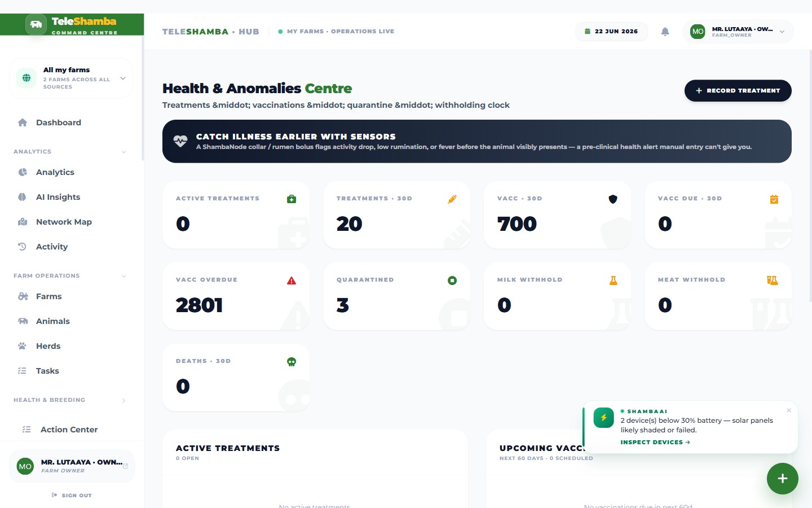
Task: Click the Network Map icon
Action: [23, 222]
